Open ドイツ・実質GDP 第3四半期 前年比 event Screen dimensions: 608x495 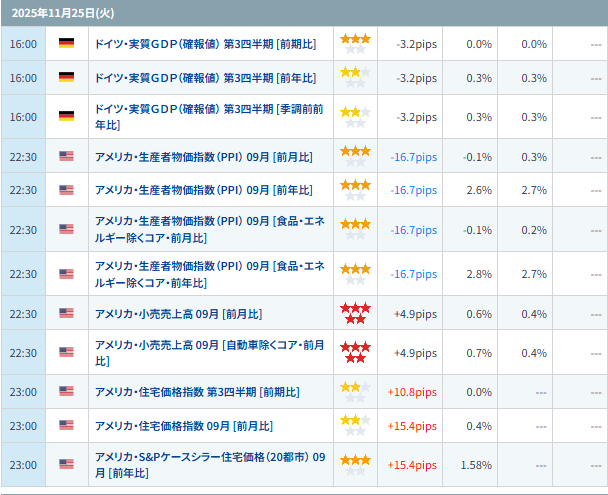pyautogui.click(x=204, y=78)
